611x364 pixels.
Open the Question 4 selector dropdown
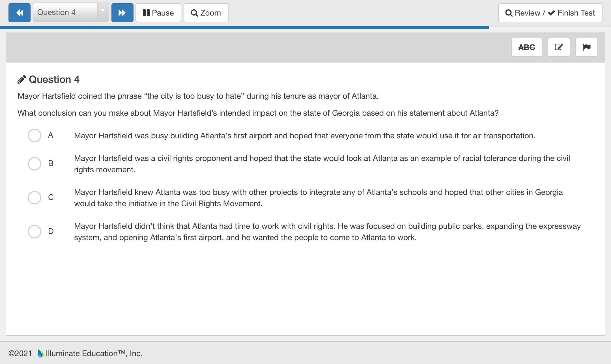point(66,13)
